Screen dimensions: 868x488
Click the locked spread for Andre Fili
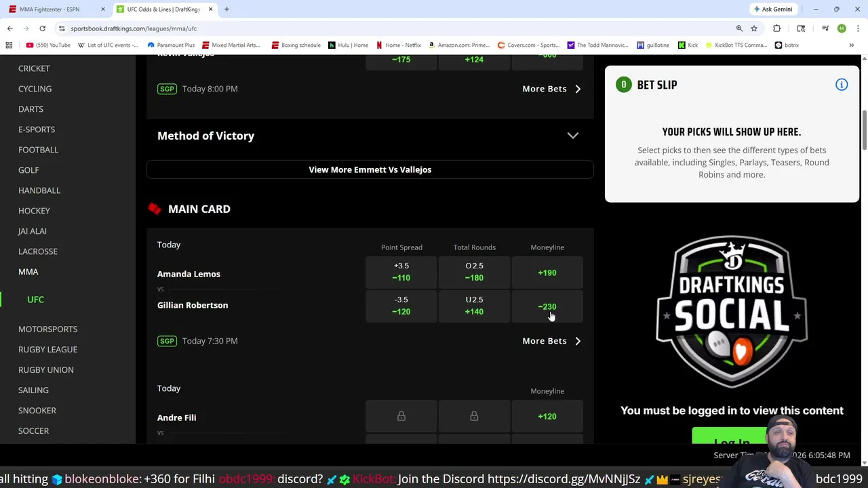pyautogui.click(x=401, y=416)
